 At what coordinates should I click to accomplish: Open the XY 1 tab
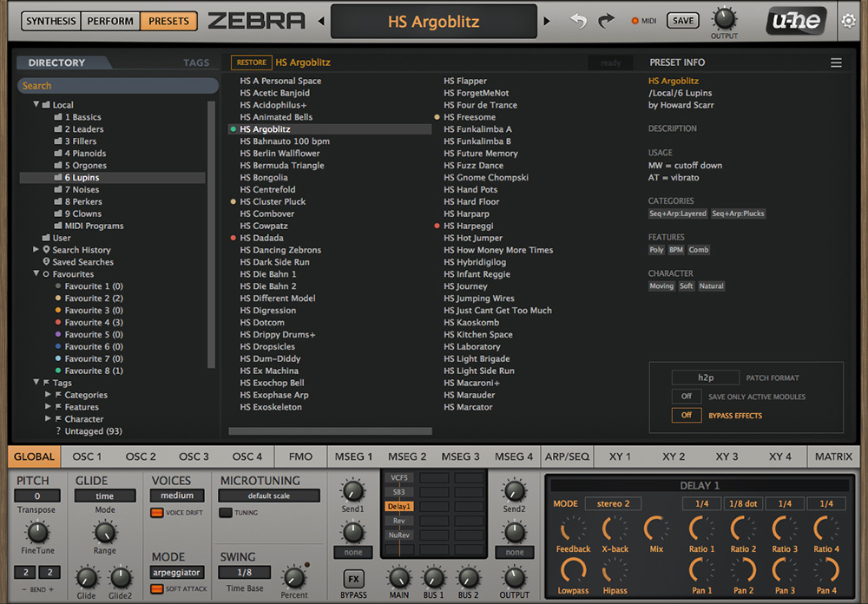620,456
